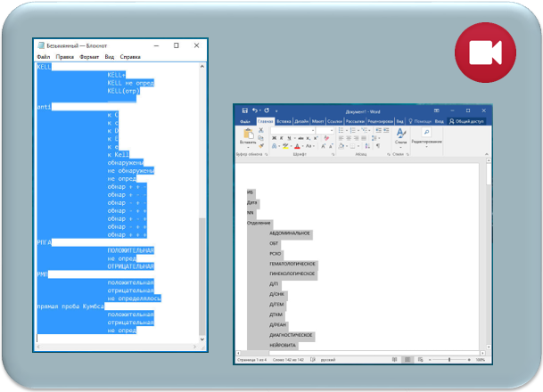Open the Styles (Стили) gallery icon

(x=400, y=135)
